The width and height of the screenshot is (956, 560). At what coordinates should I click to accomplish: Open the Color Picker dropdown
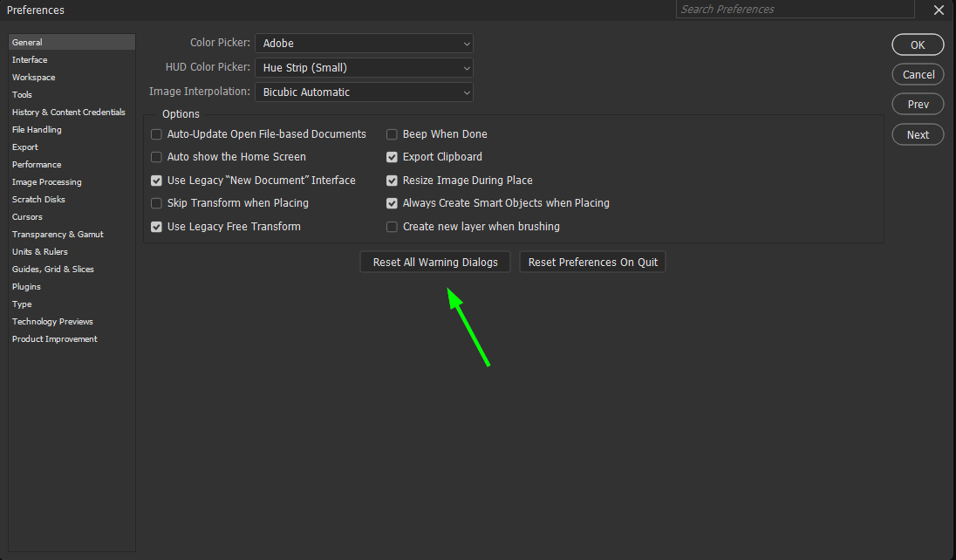tap(364, 43)
